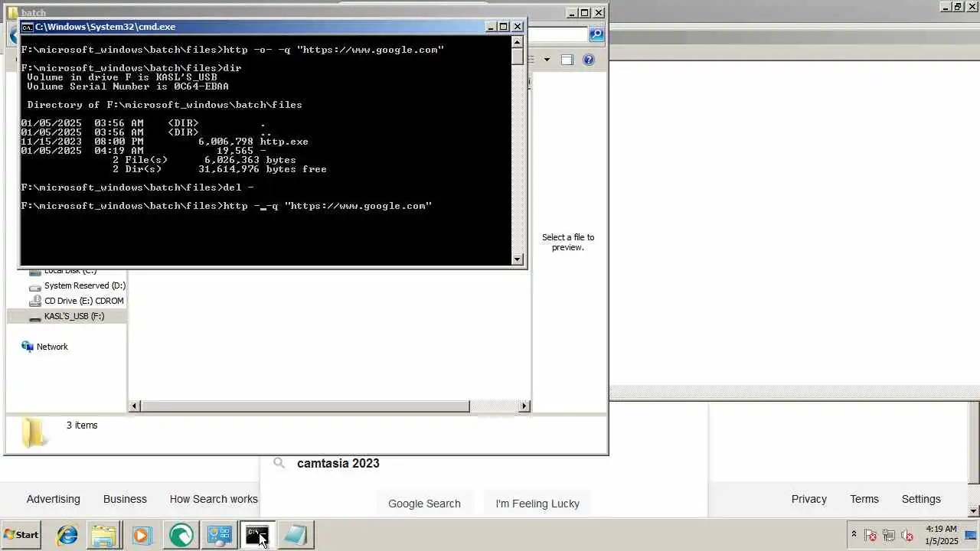The width and height of the screenshot is (980, 551).
Task: Click the CD Drive (E:) disc icon
Action: pyautogui.click(x=34, y=301)
